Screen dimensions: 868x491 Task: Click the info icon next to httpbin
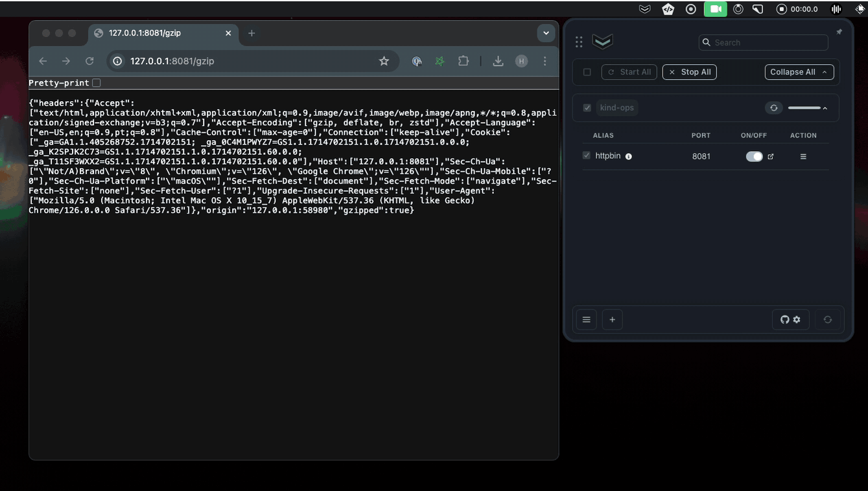pyautogui.click(x=627, y=156)
